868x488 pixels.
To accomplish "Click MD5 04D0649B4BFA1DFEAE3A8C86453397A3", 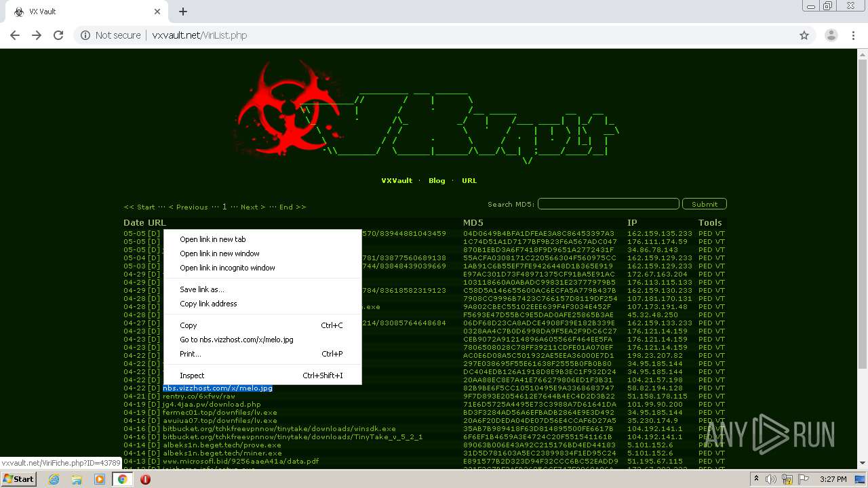I will coord(538,234).
